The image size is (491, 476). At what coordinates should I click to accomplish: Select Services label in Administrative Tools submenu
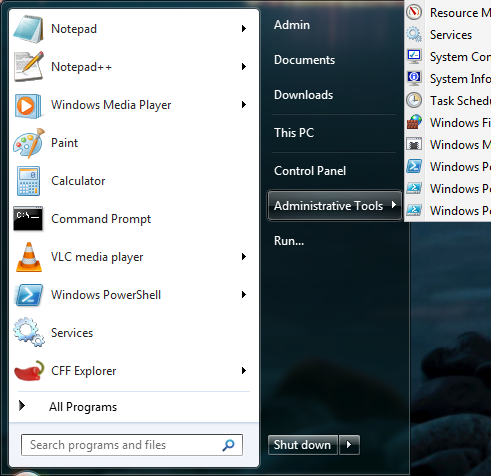(451, 35)
